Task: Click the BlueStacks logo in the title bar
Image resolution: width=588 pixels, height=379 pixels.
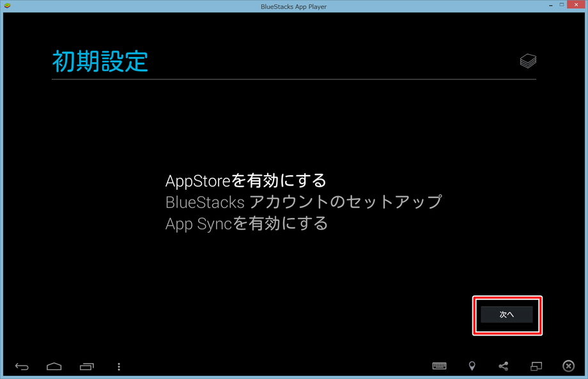Action: point(6,4)
